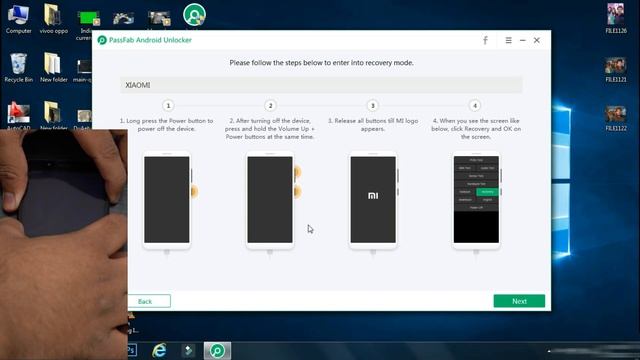640x360 pixels.
Task: Open the vivoo oppo folder on desktop
Action: 53,19
